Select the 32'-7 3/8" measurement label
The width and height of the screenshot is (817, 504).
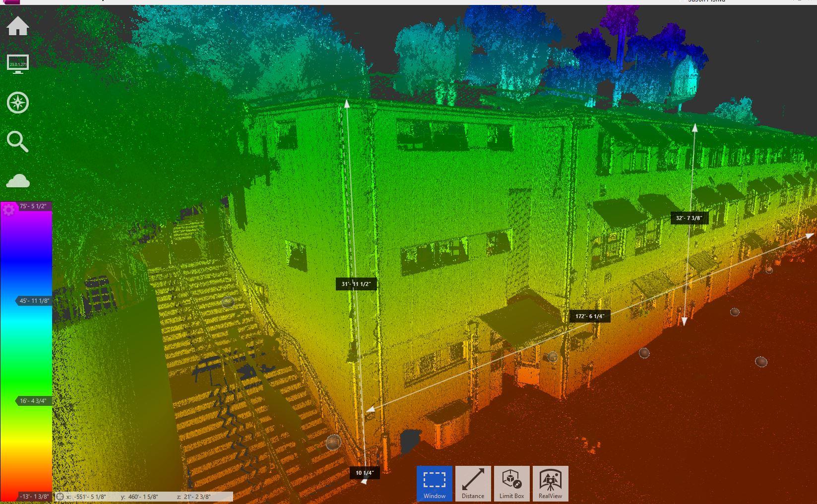689,218
